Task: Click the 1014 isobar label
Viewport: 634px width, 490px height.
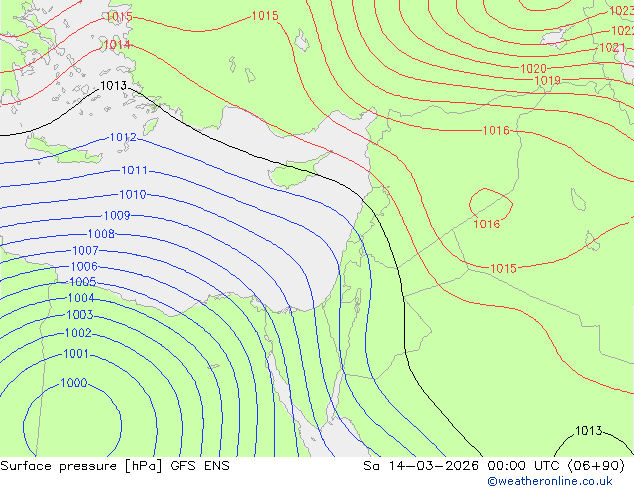Action: [x=117, y=44]
